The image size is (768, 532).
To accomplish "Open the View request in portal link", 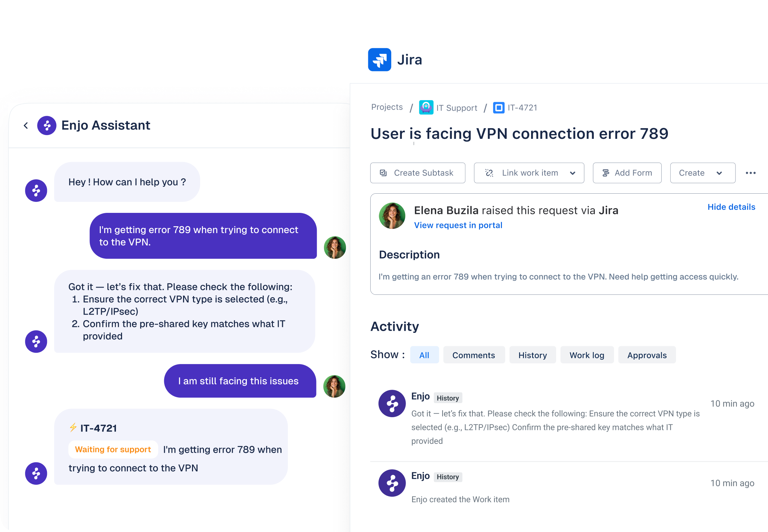I will (458, 225).
